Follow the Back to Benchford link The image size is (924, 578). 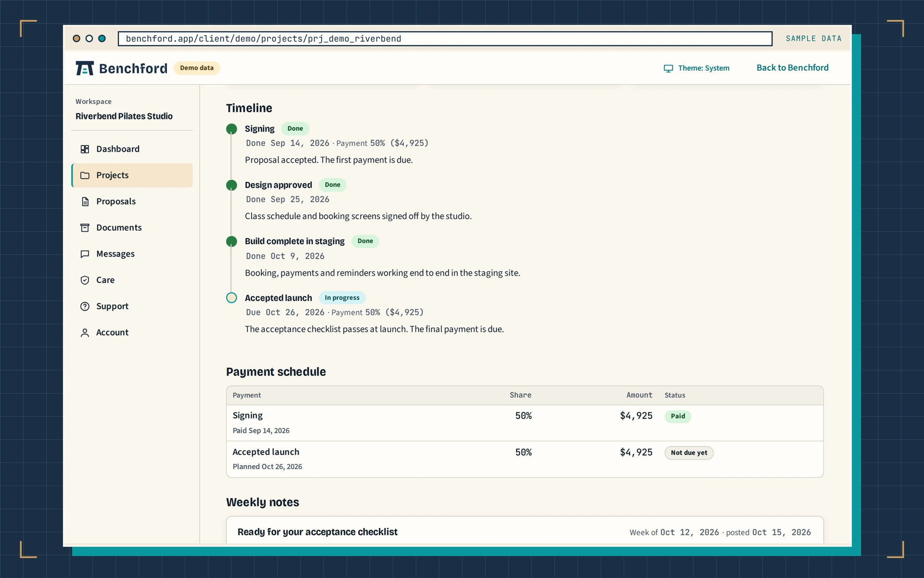pos(792,68)
